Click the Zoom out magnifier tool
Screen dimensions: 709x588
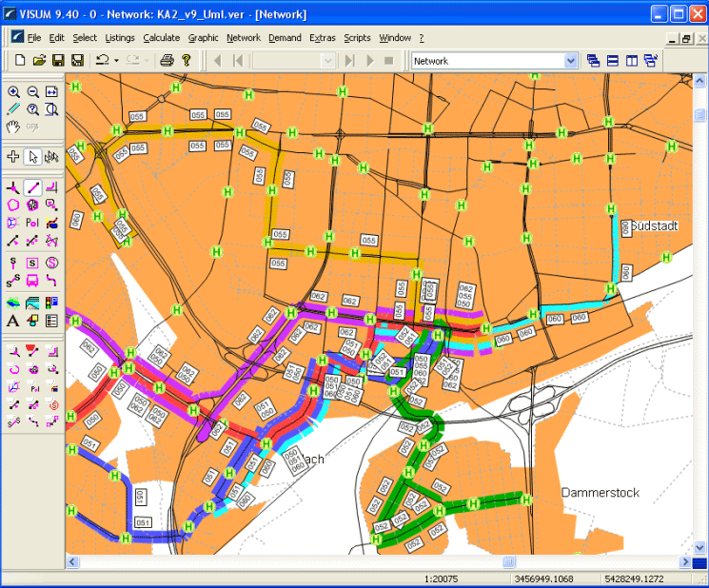[32, 91]
